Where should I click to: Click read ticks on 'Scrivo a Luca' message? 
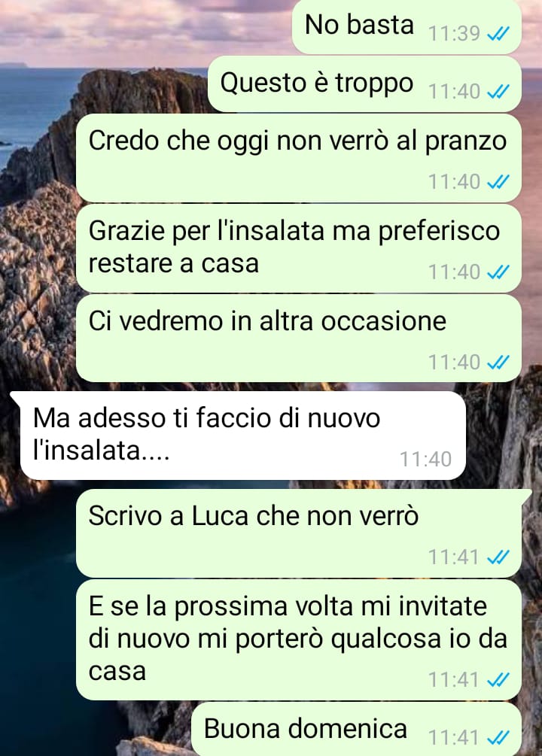[498, 557]
